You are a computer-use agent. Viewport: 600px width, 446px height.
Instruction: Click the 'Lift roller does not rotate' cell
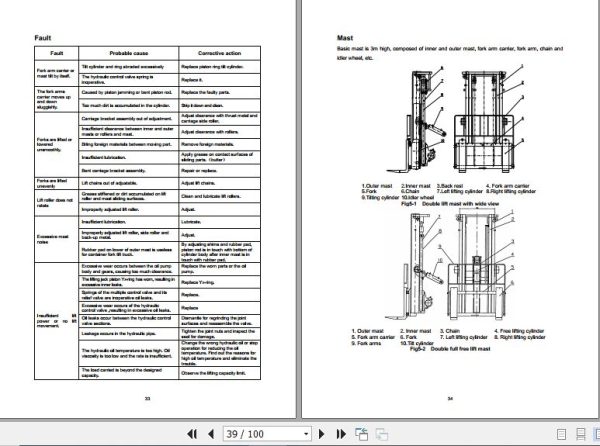pyautogui.click(x=57, y=203)
